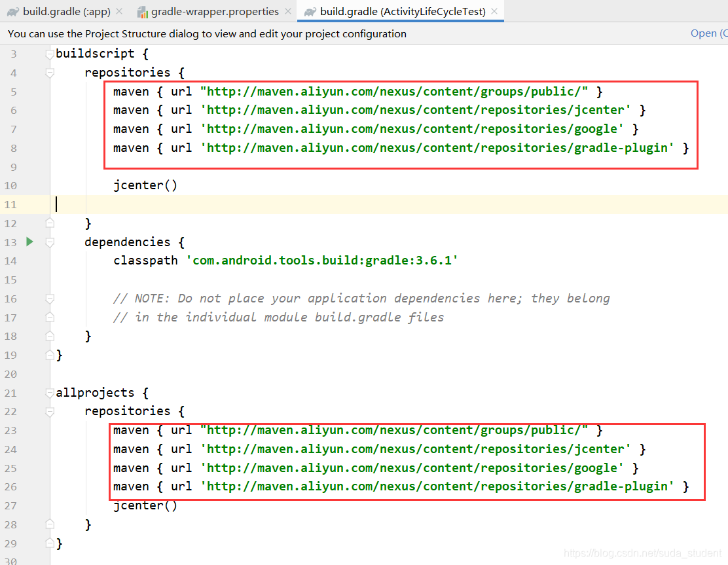Click the repositories/jcenter URL on line 6

[416, 110]
